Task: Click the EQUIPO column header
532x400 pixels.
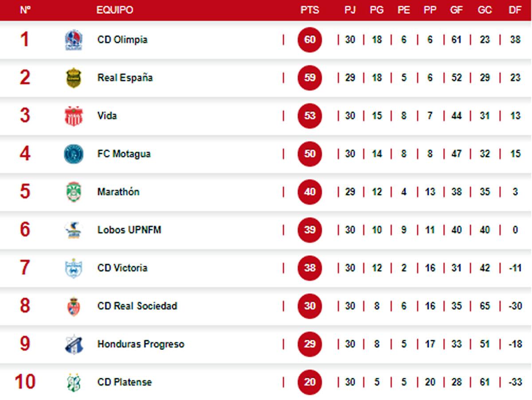Action: coord(115,10)
